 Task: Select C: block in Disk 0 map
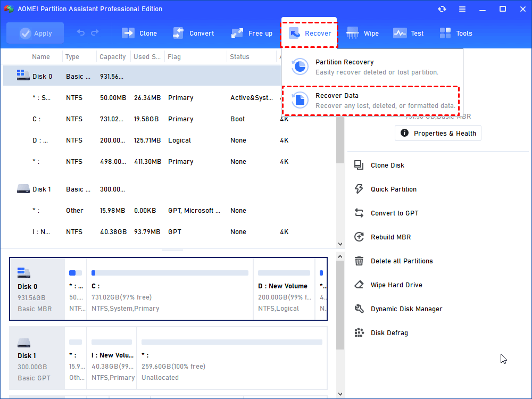170,289
